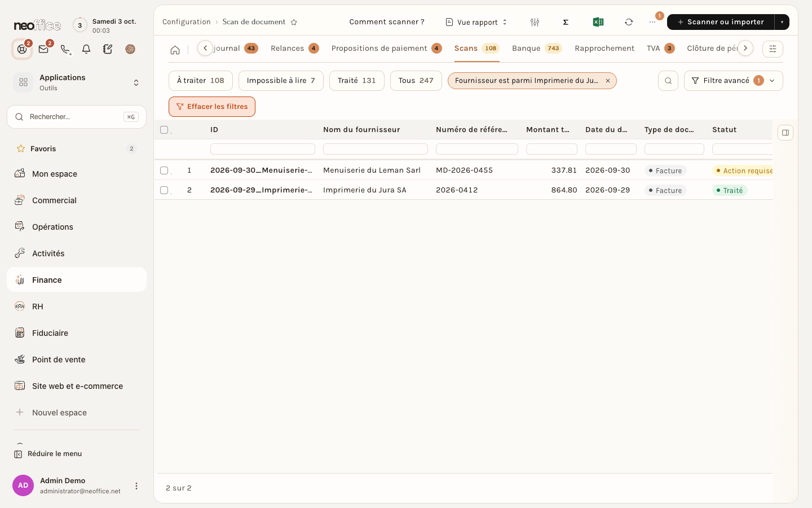
Task: Open the Vue rapport view selector
Action: click(x=476, y=22)
